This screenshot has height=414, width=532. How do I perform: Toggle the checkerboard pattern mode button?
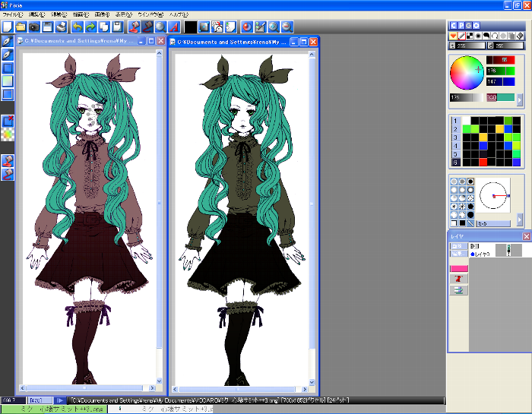pyautogui.click(x=470, y=36)
